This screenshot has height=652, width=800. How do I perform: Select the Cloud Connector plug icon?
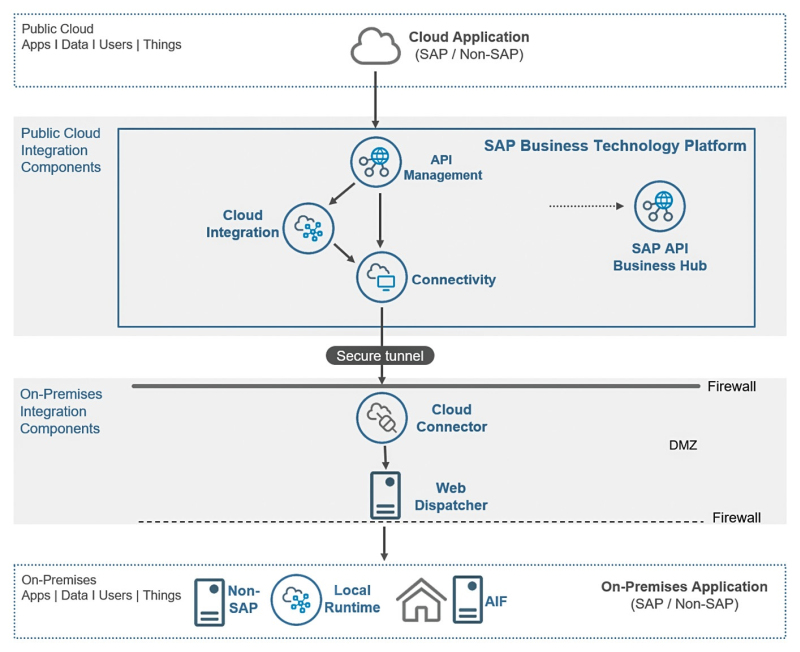tap(382, 417)
